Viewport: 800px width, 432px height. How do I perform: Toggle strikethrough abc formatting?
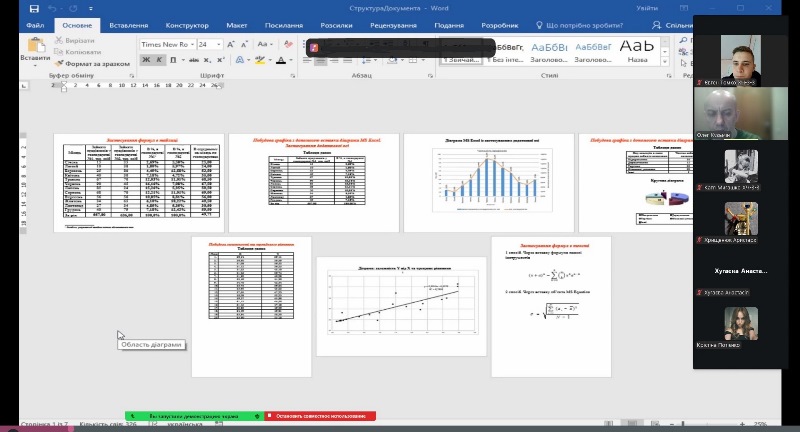pyautogui.click(x=194, y=60)
